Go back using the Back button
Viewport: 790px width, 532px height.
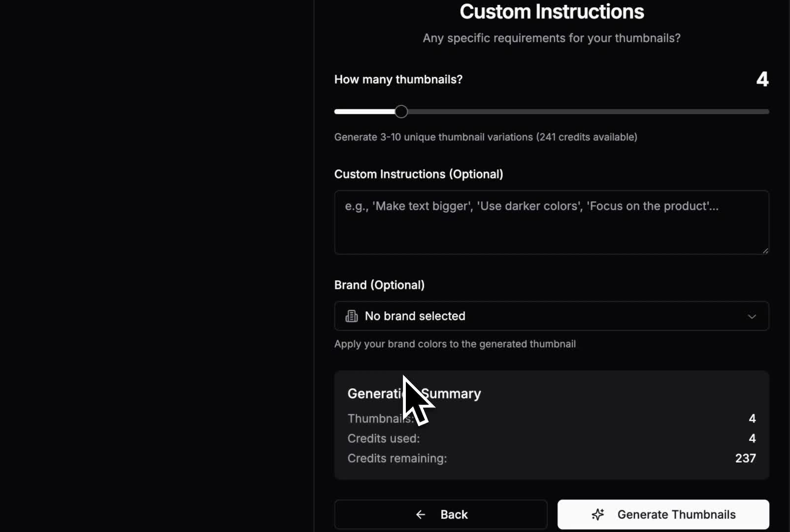(x=441, y=514)
